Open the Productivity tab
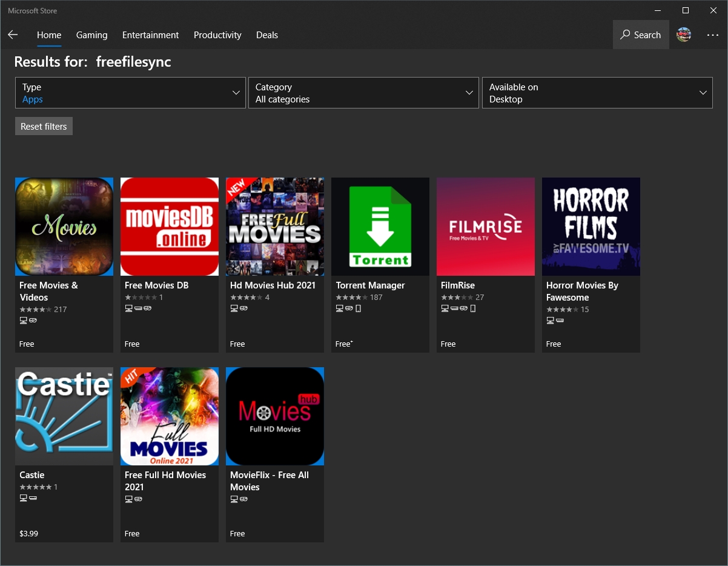Viewport: 728px width, 566px height. tap(217, 35)
